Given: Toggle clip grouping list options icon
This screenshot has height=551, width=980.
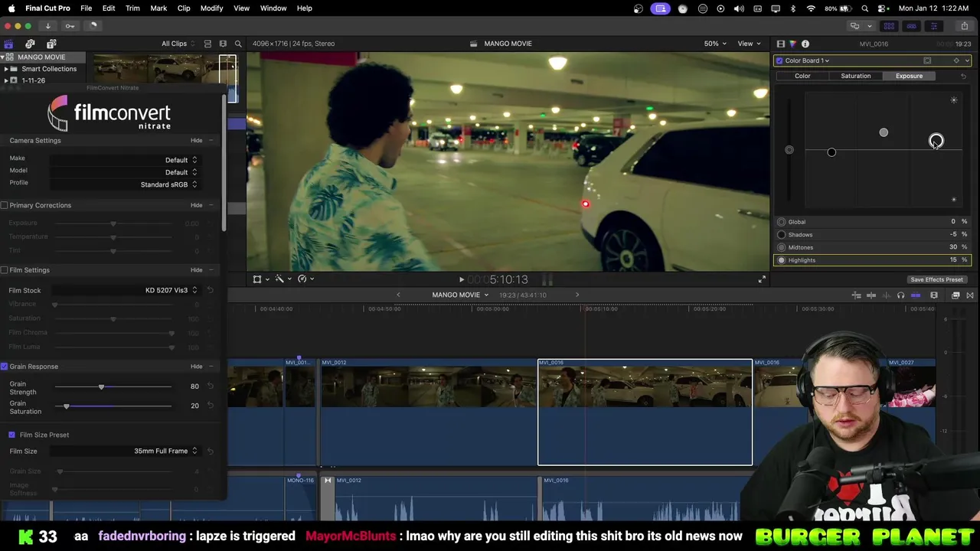Looking at the screenshot, I should 207,44.
